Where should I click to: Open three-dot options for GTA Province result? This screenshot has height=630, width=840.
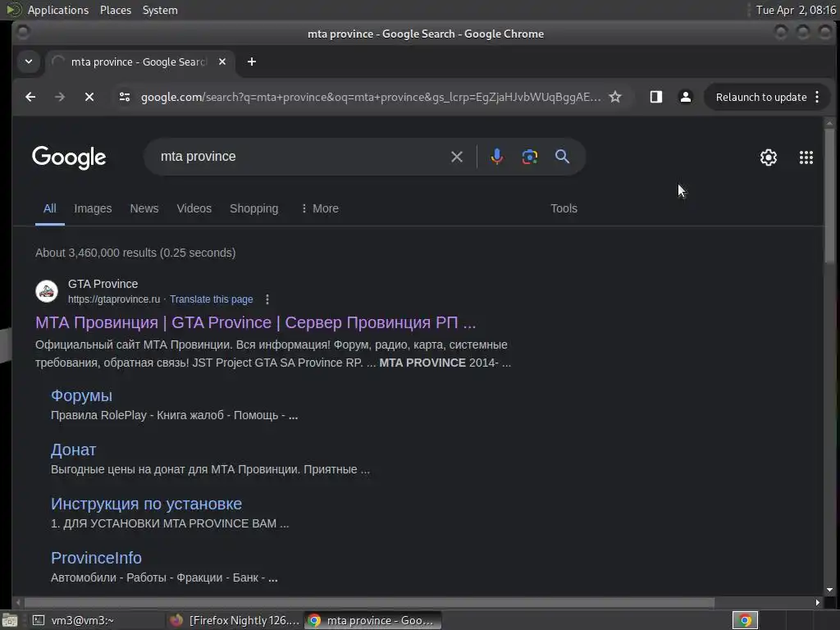click(267, 299)
